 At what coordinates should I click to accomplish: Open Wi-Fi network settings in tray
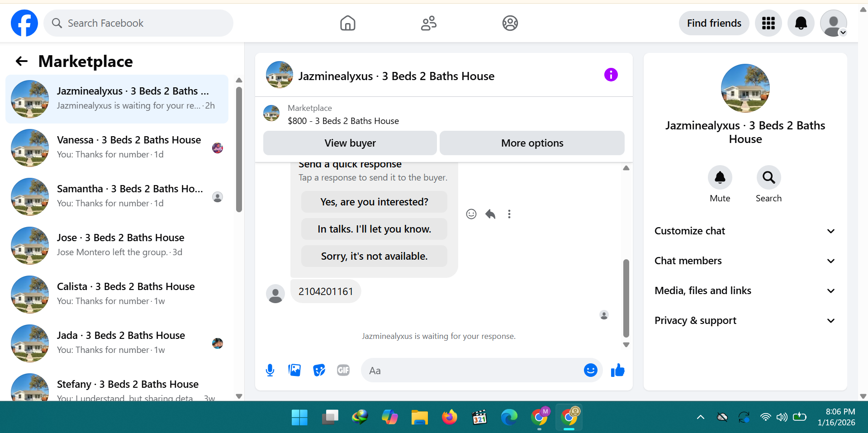tap(765, 417)
